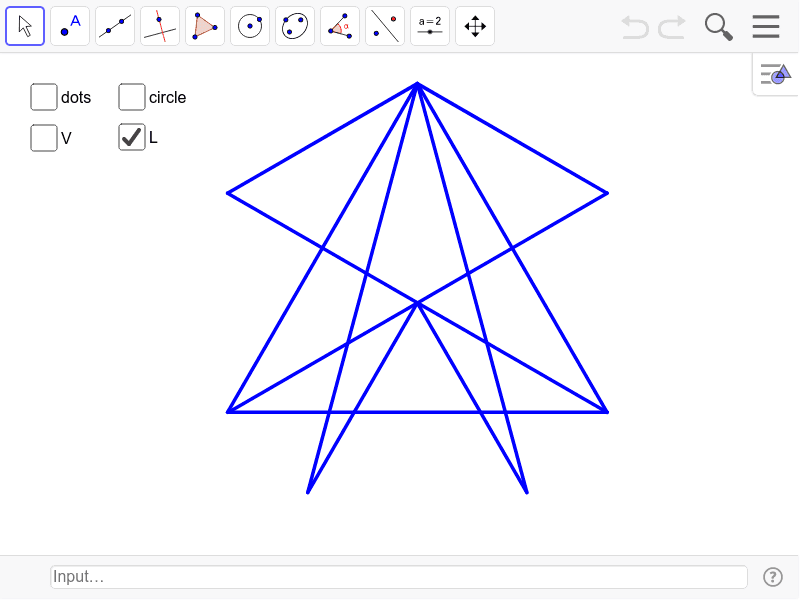Enable the dots checkbox

[x=43, y=97]
